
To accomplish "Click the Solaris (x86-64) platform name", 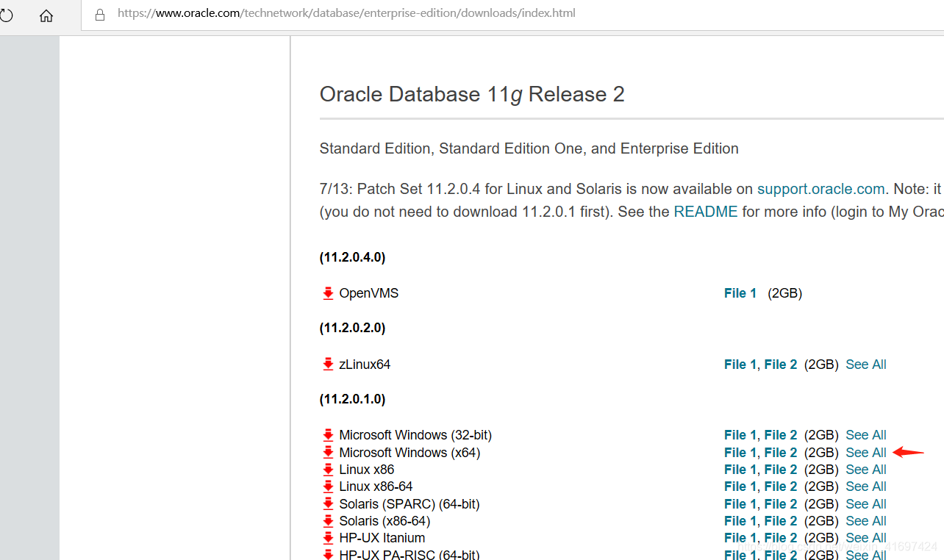I will pos(385,521).
